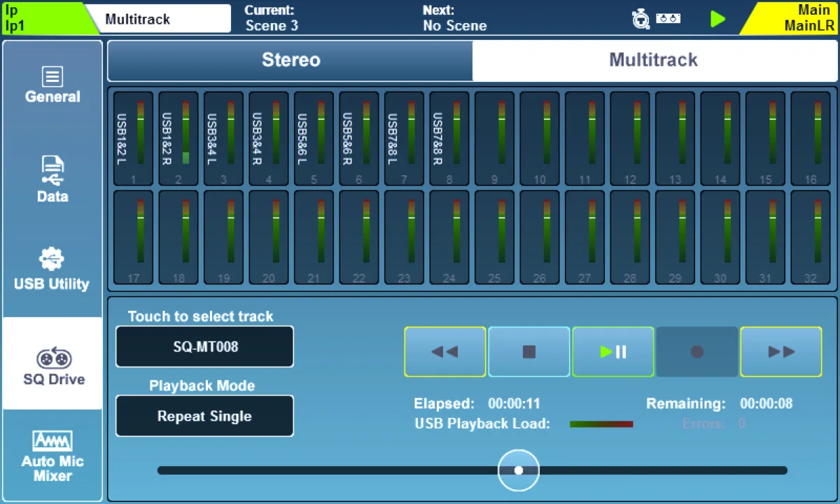Select track 7 USB7&8 L meter

(404, 139)
